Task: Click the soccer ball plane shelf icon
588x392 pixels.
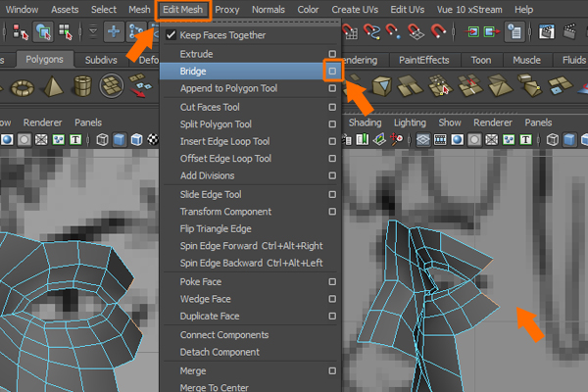Action: pyautogui.click(x=112, y=86)
